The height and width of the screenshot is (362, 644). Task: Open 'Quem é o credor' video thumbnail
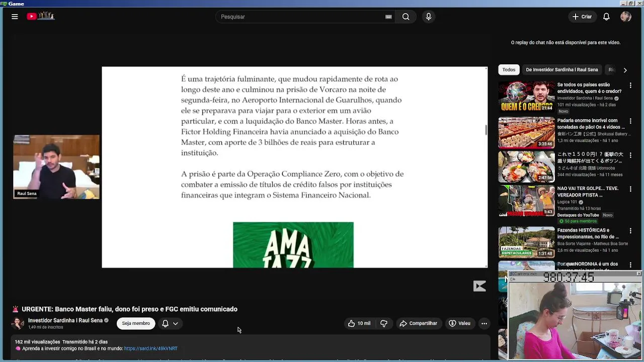[x=526, y=97]
